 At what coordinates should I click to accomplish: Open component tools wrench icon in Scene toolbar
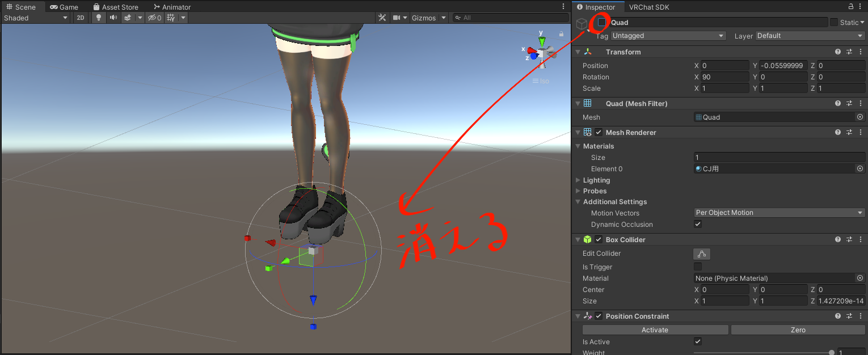[382, 18]
